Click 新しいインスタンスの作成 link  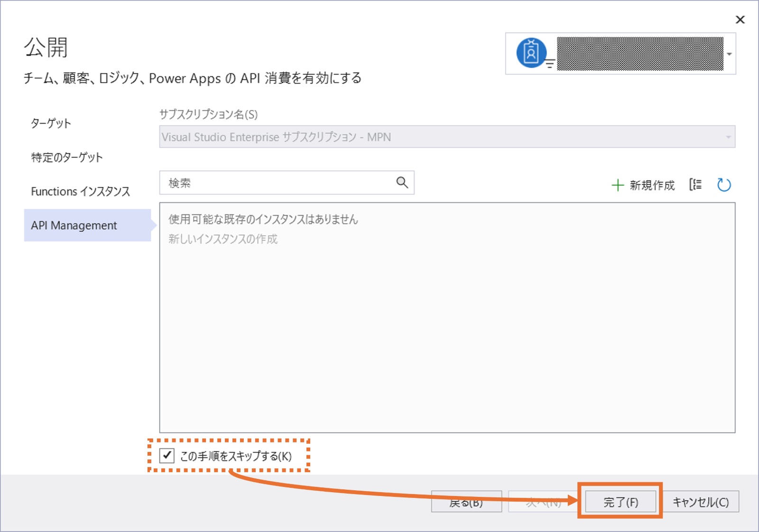[x=223, y=239]
